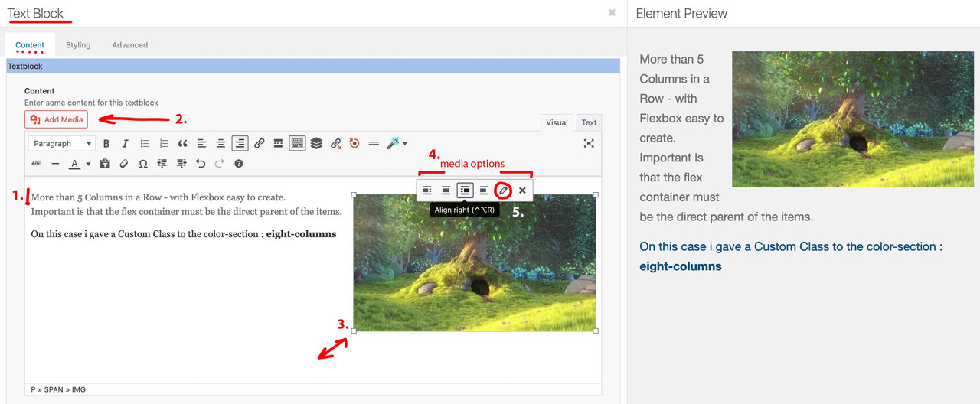The image size is (980, 404).
Task: Switch editor to Visual mode tab
Action: 557,122
